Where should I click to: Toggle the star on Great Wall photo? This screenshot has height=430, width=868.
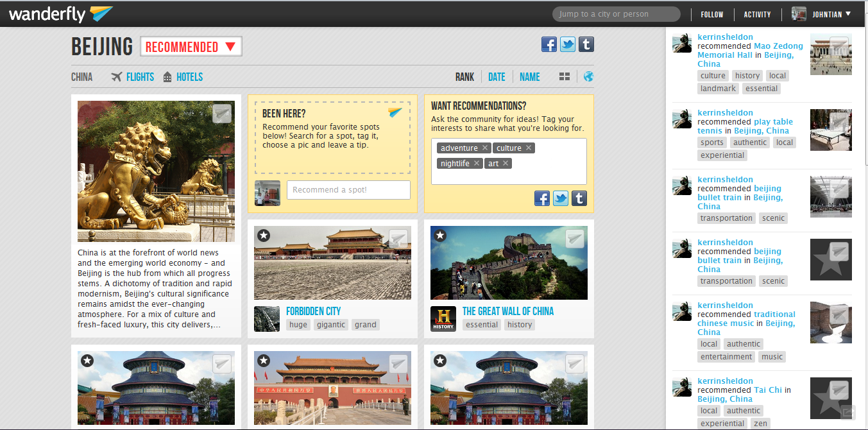tap(440, 236)
